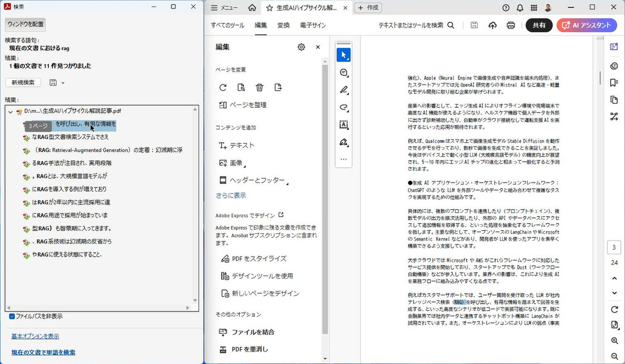The image size is (625, 364).
Task: Open the save results dropdown arrow
Action: point(63,83)
